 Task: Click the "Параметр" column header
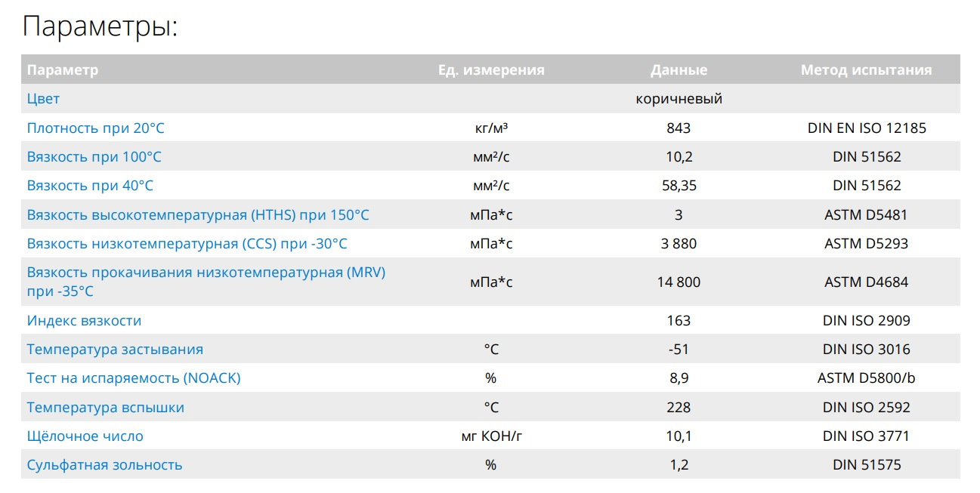[x=63, y=70]
